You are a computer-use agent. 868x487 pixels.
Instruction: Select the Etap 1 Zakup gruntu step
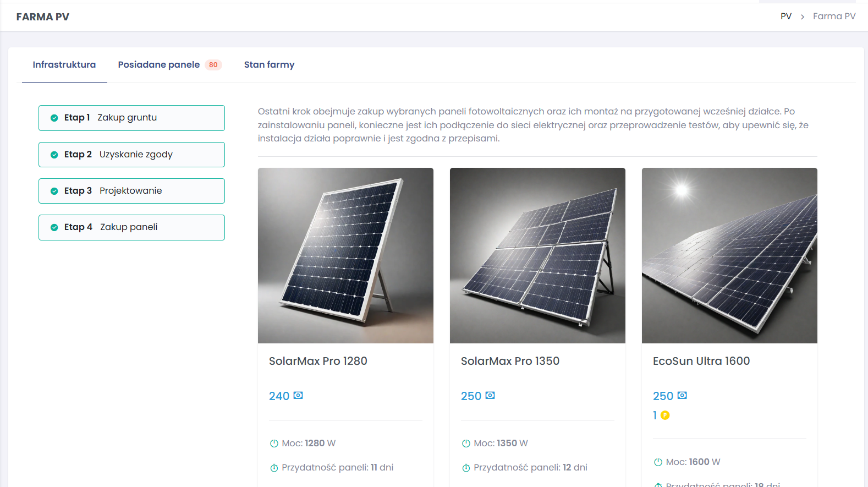click(x=131, y=118)
